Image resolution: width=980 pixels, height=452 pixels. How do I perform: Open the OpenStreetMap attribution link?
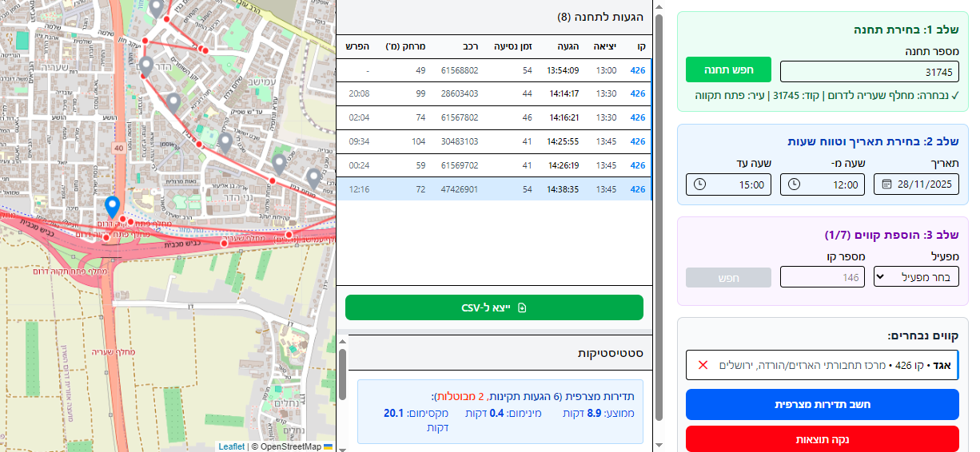[x=290, y=446]
